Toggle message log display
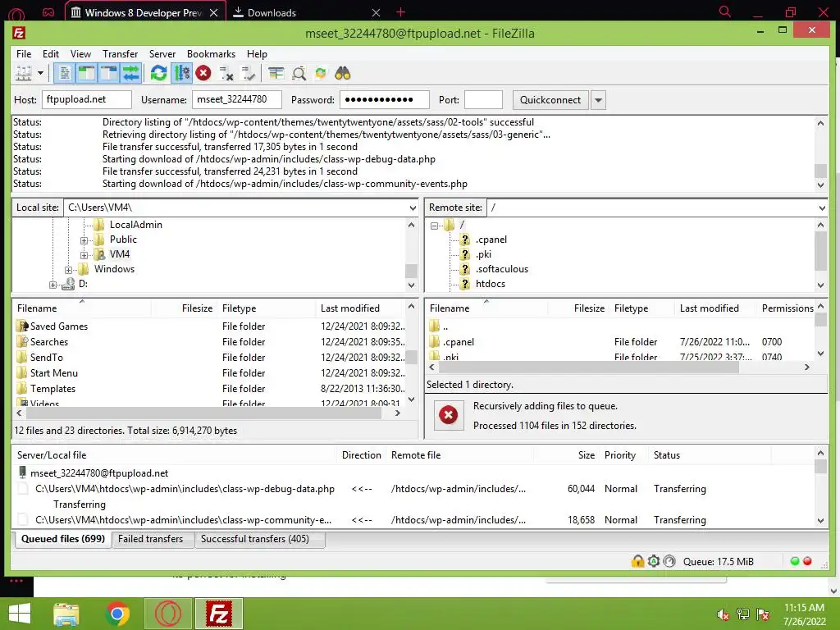The height and width of the screenshot is (630, 840). 64,73
